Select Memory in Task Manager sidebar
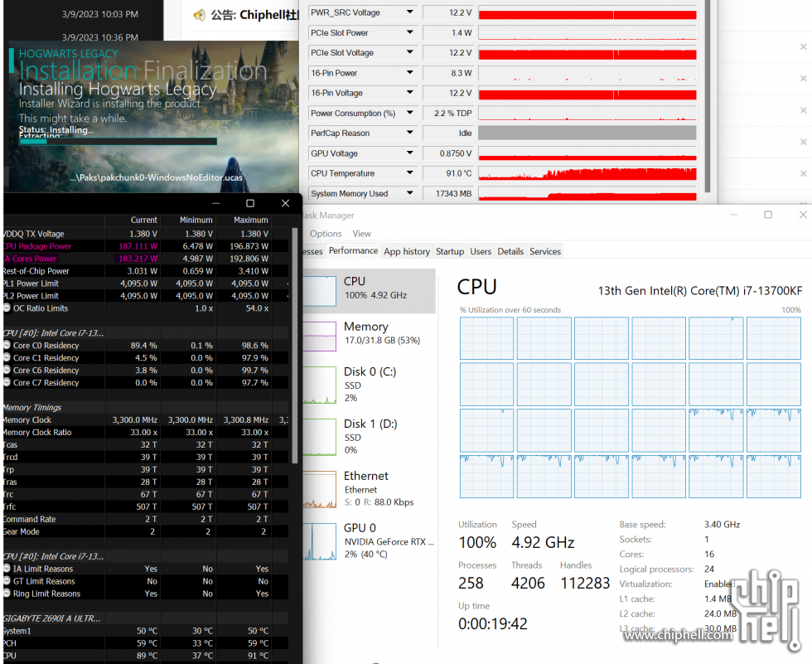This screenshot has width=812, height=664. (x=369, y=335)
